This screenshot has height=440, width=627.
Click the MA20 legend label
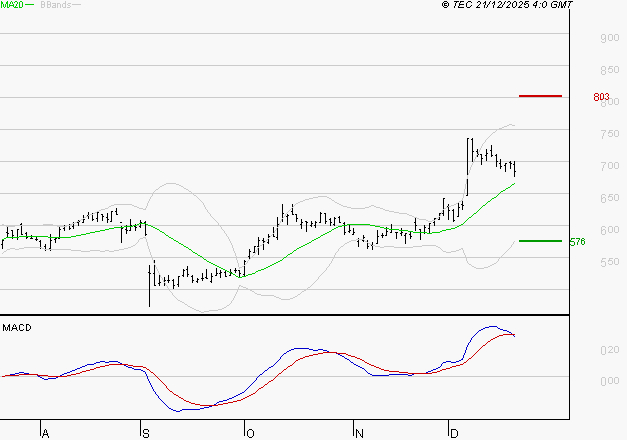[12, 5]
